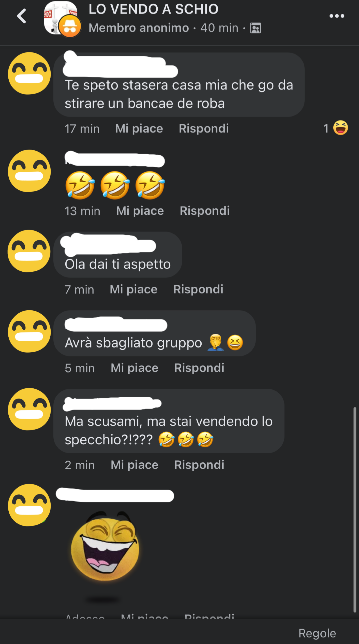Reply to the 'Te speto stasera' comment

coord(204,128)
